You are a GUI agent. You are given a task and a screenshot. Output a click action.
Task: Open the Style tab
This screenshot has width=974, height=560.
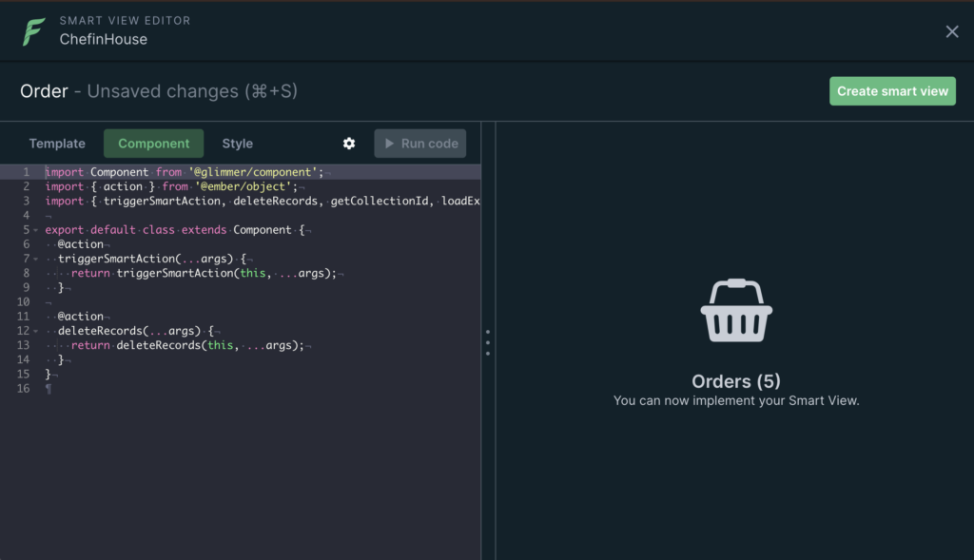pos(238,144)
